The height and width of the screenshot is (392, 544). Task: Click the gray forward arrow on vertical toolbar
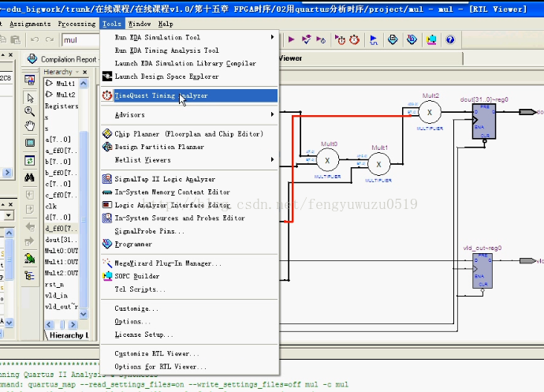30,241
